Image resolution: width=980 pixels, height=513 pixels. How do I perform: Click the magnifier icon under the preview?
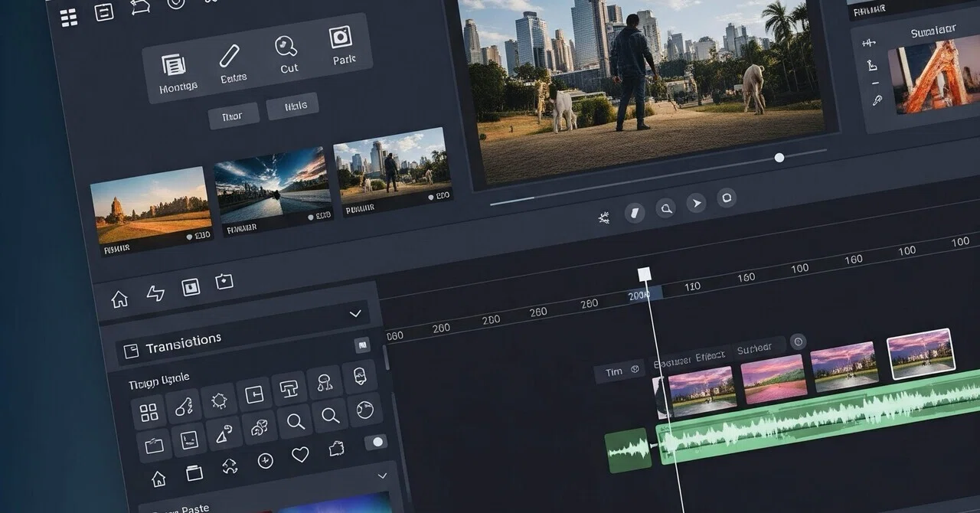click(665, 208)
